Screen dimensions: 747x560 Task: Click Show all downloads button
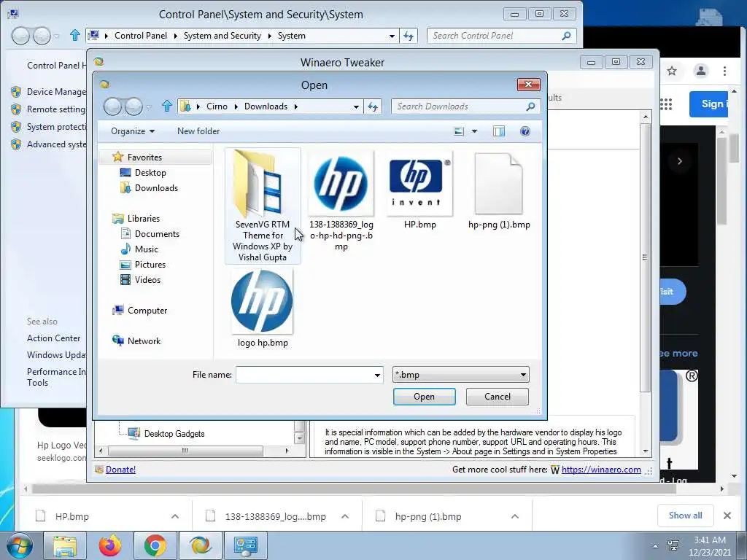click(685, 516)
